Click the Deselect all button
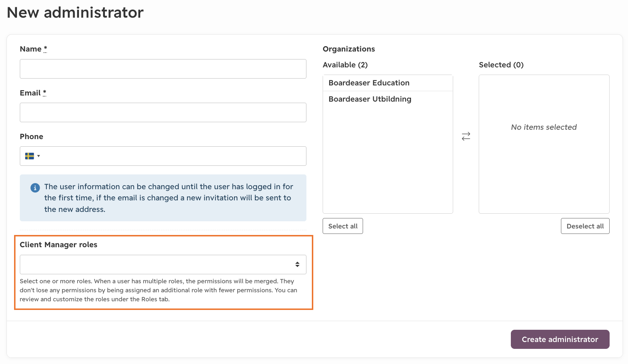Viewport: 628px width, 364px height. [x=585, y=226]
